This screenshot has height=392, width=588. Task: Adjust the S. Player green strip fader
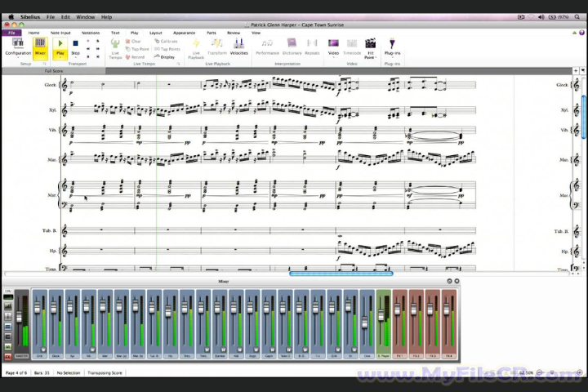pyautogui.click(x=381, y=315)
